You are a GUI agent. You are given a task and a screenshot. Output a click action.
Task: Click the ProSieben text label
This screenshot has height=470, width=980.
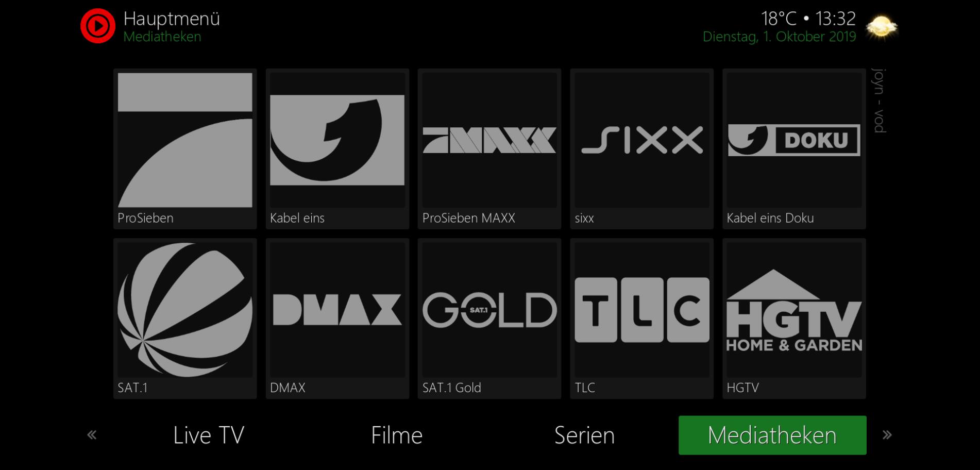pyautogui.click(x=145, y=218)
